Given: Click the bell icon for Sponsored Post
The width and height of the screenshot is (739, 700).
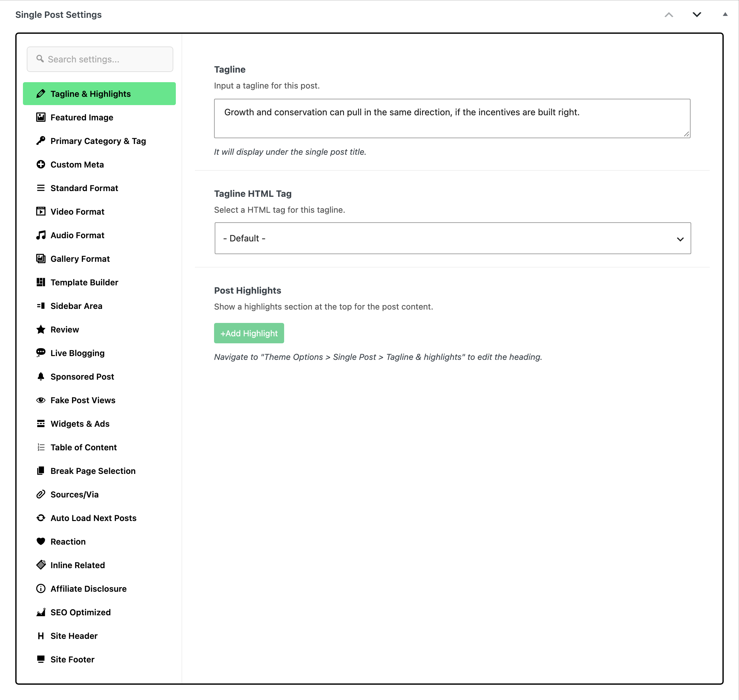Looking at the screenshot, I should (41, 376).
